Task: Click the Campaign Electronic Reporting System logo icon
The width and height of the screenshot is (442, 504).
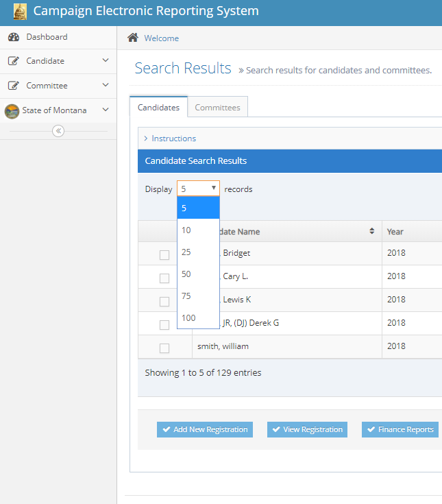Action: tap(20, 12)
